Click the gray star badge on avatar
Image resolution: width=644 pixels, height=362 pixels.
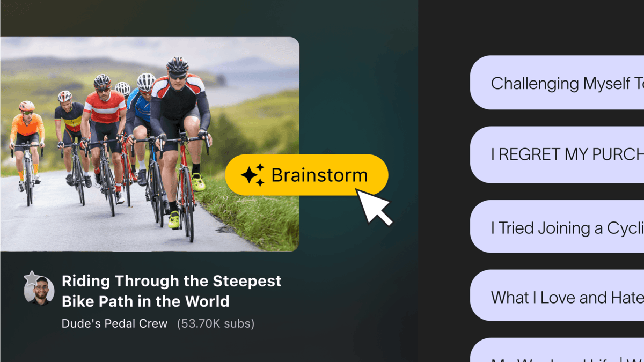pyautogui.click(x=32, y=278)
